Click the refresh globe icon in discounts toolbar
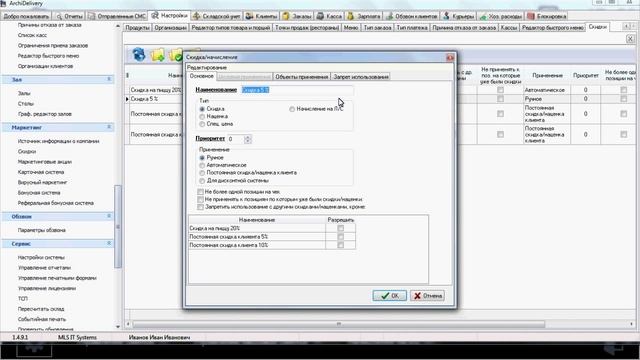640x360 pixels. coord(139,54)
